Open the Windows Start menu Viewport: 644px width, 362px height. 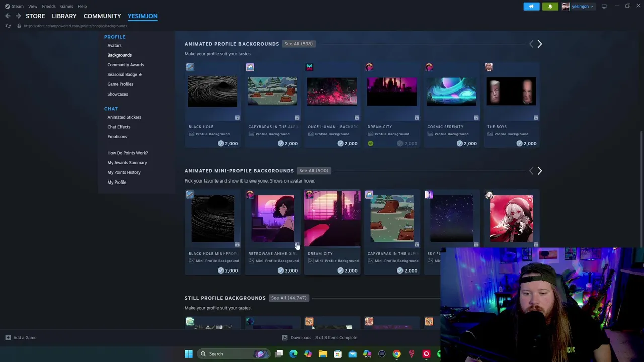point(188,354)
